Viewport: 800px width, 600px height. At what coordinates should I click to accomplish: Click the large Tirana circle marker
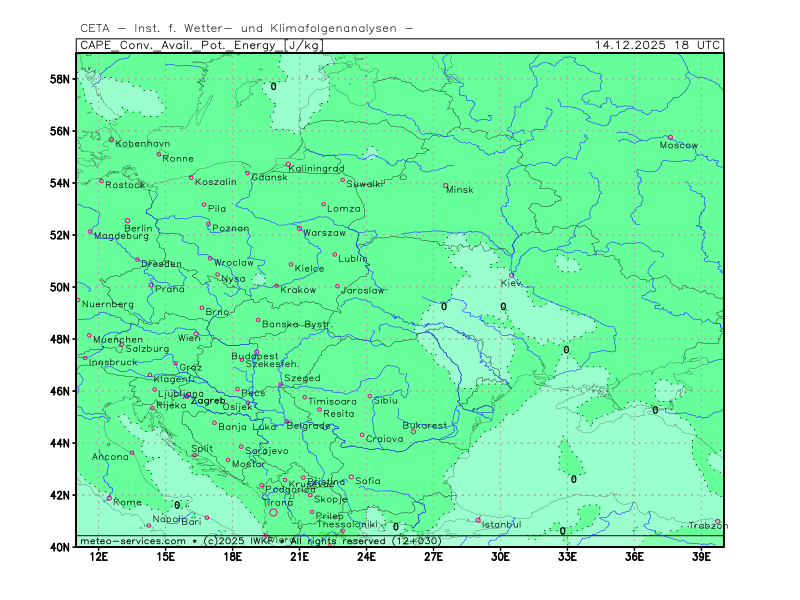pos(273,513)
